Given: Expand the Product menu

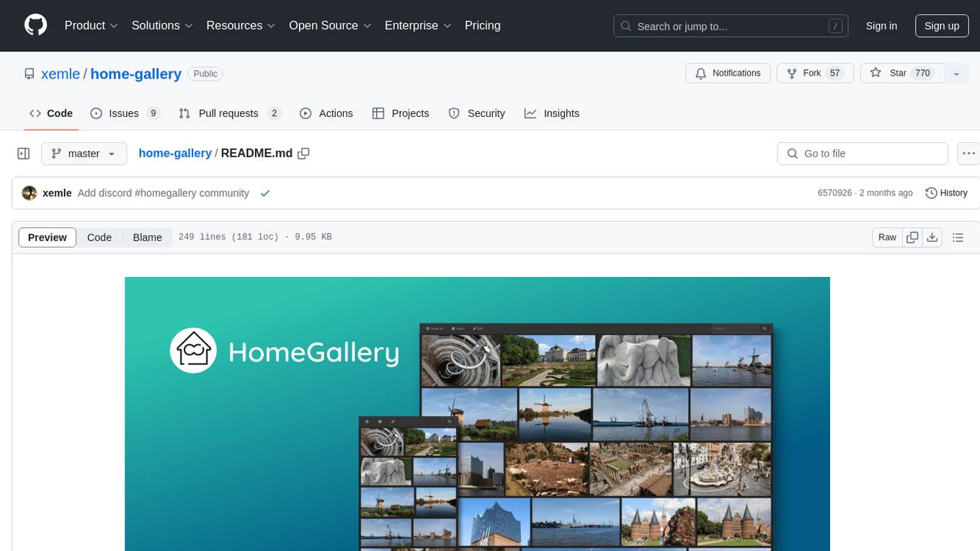Looking at the screenshot, I should coord(92,25).
